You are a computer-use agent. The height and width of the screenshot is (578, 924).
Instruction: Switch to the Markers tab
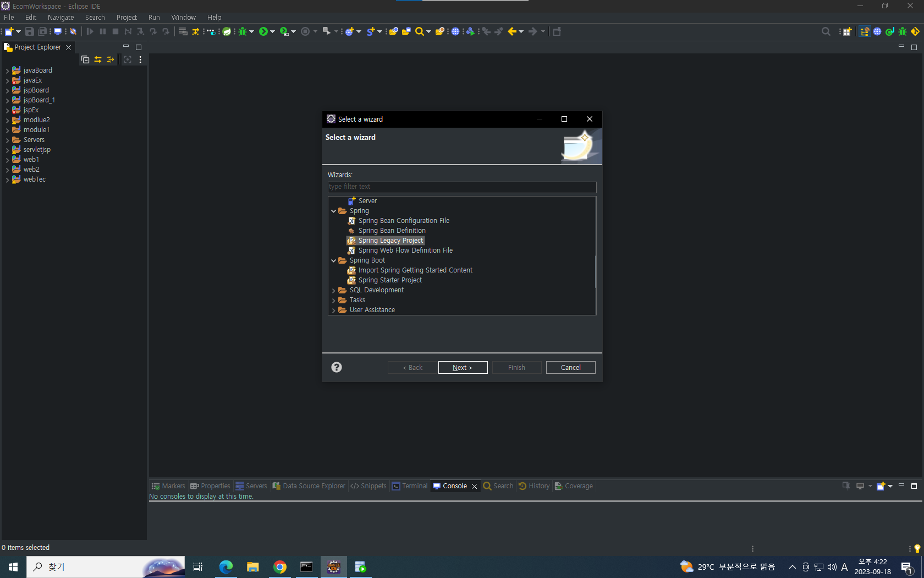point(168,486)
